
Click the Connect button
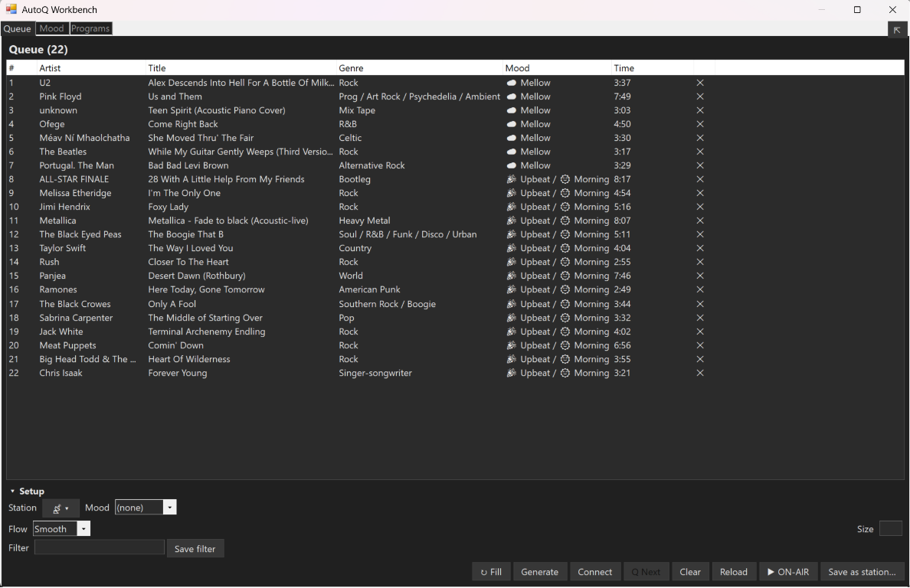tap(595, 572)
